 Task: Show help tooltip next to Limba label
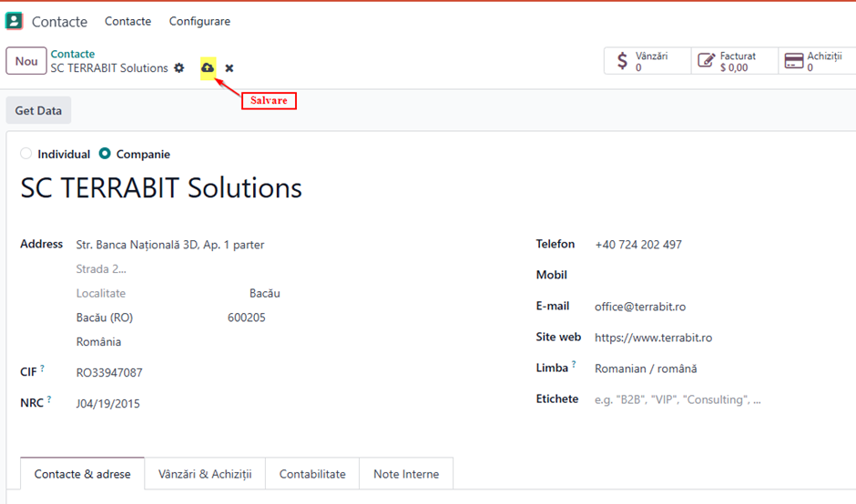click(574, 365)
